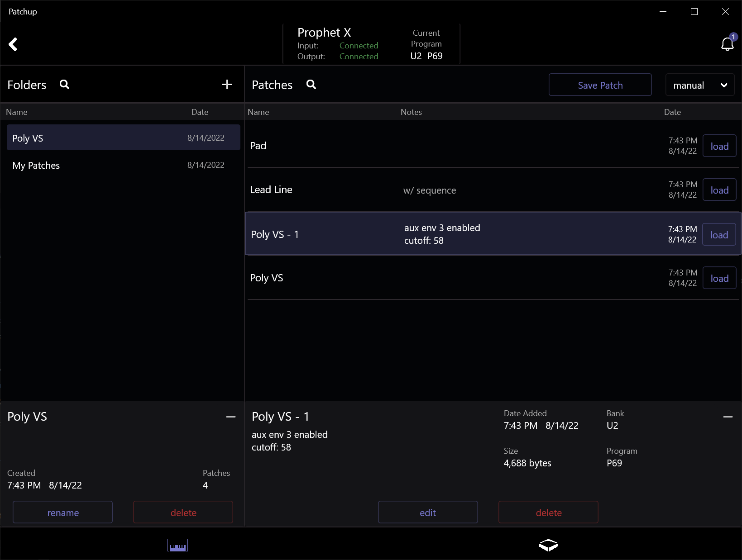Select the Poly VS - 1 patch row

[493, 234]
